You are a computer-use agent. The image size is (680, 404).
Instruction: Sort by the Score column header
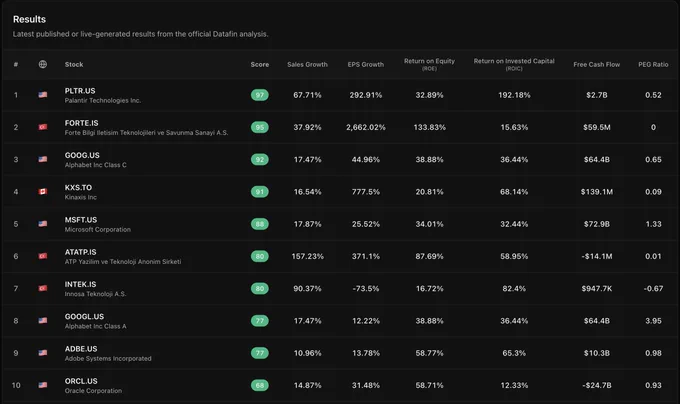click(260, 64)
